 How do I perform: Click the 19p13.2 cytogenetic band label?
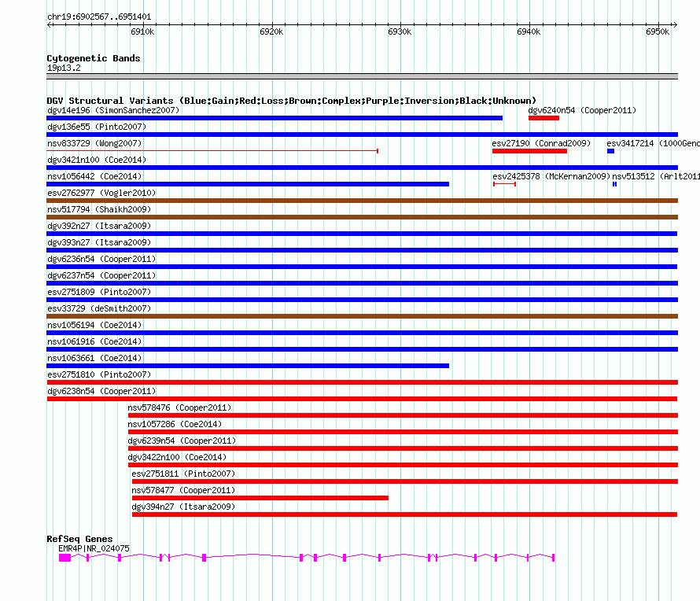coord(64,68)
